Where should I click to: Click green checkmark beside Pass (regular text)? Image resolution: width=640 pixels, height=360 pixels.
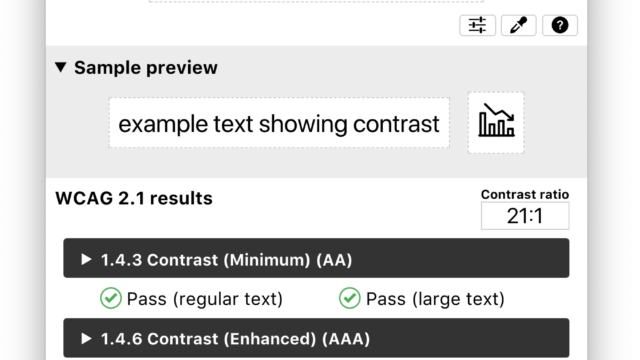tap(111, 298)
